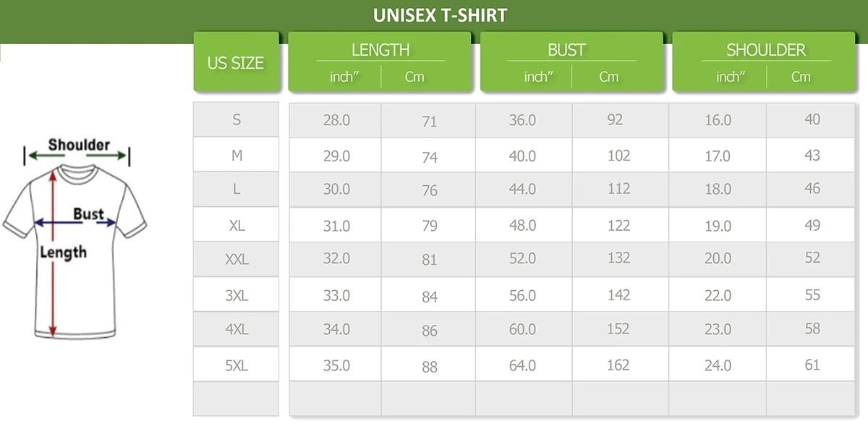Click shoulder value 61 cm for 5XL
Viewport: 868px width, 424px height.
click(812, 365)
